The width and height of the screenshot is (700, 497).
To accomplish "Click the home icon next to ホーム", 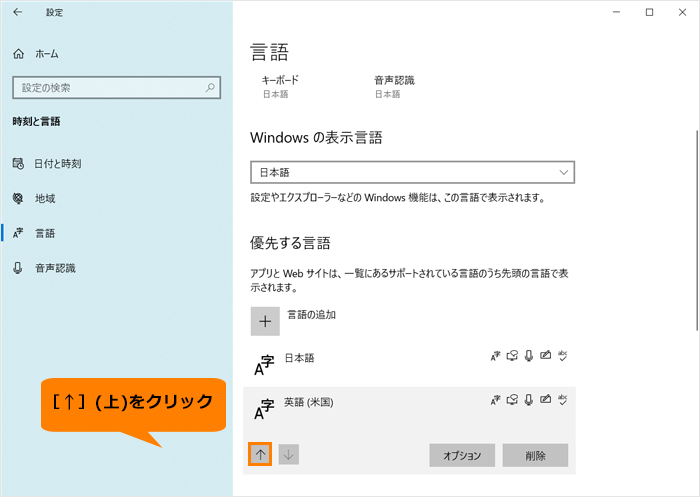I will [x=18, y=54].
